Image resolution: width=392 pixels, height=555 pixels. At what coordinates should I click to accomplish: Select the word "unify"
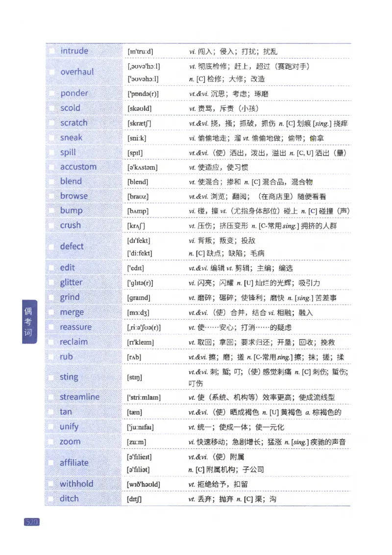(x=69, y=427)
